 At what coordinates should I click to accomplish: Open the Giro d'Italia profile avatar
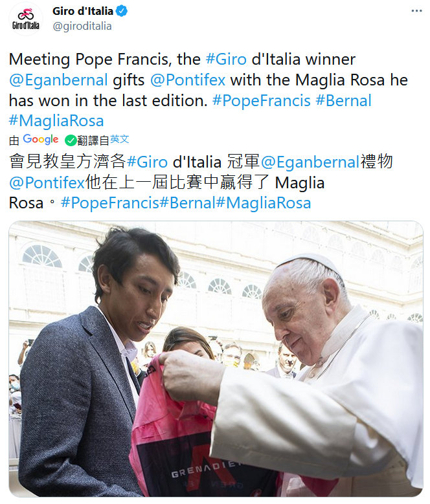coord(26,19)
